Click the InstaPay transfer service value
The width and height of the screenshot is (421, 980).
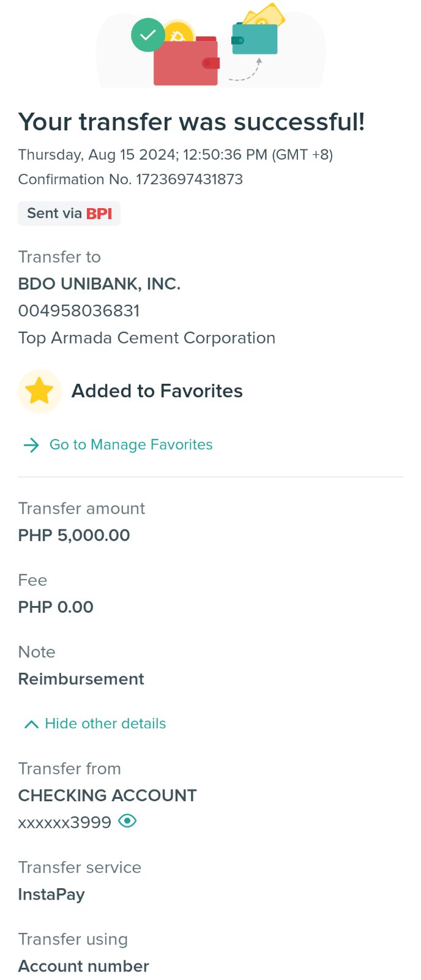(51, 894)
